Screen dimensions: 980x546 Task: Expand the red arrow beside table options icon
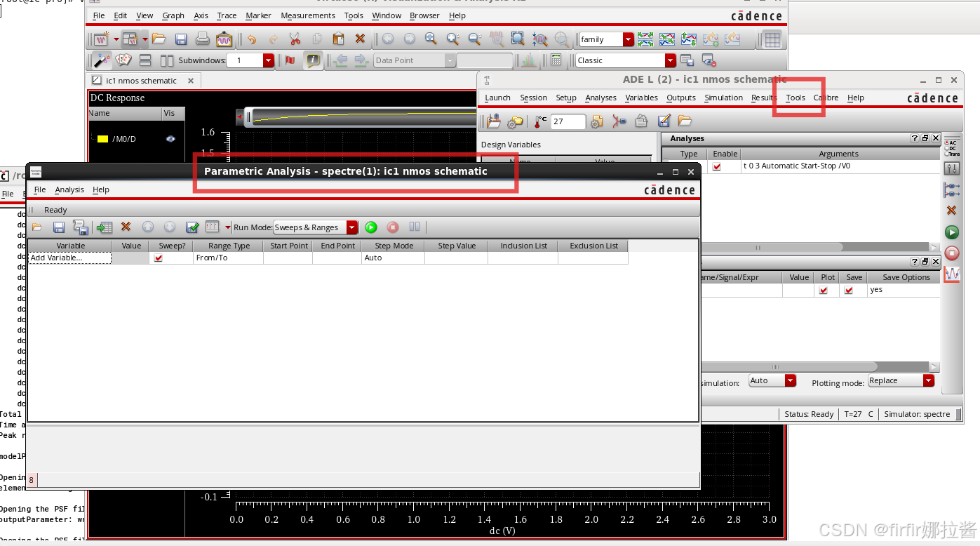pos(228,227)
